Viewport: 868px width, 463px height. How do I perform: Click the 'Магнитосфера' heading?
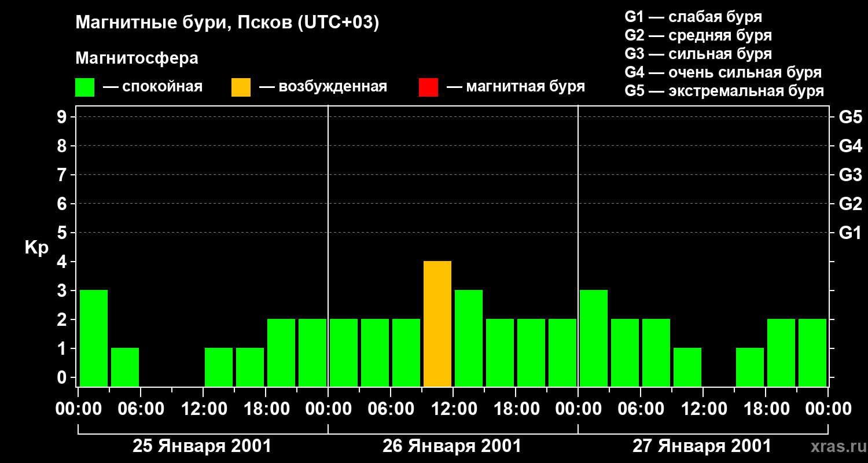(x=137, y=58)
